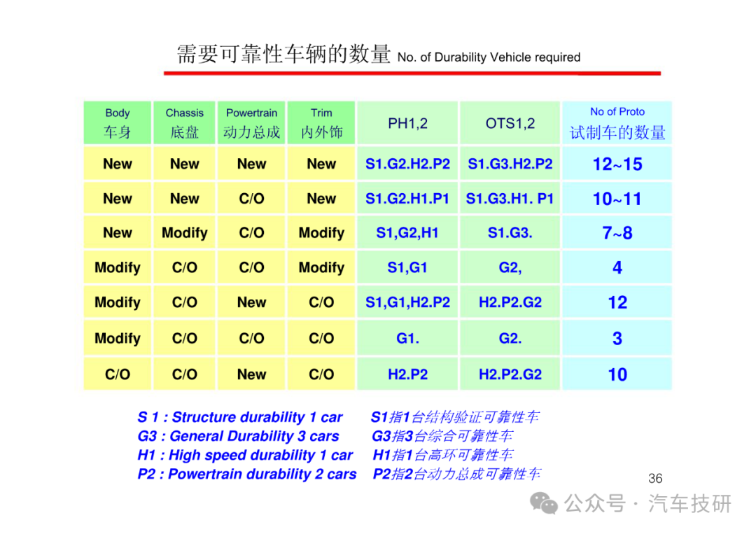Select the subtitle 'No. of Durability Vehicle required'

point(489,57)
